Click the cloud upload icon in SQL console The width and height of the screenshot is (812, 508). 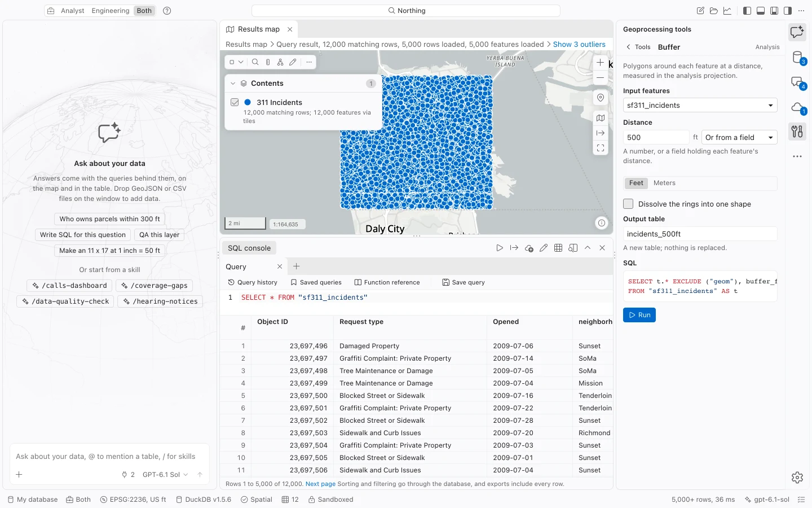click(x=529, y=248)
